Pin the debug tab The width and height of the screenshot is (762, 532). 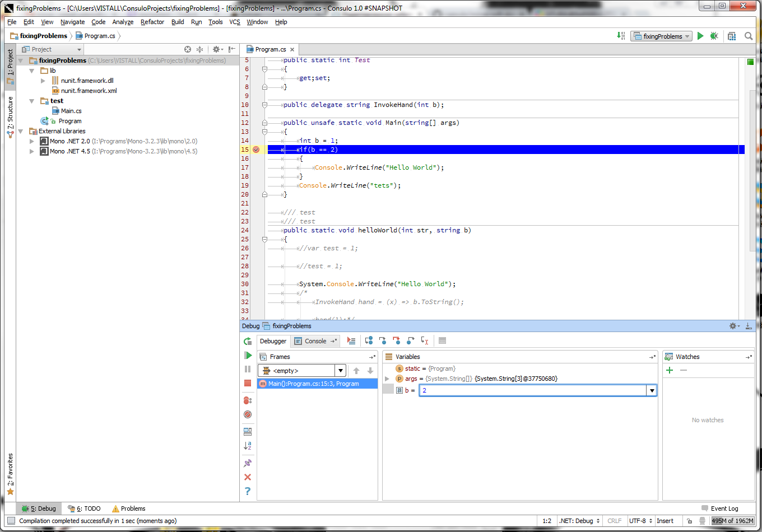click(248, 463)
